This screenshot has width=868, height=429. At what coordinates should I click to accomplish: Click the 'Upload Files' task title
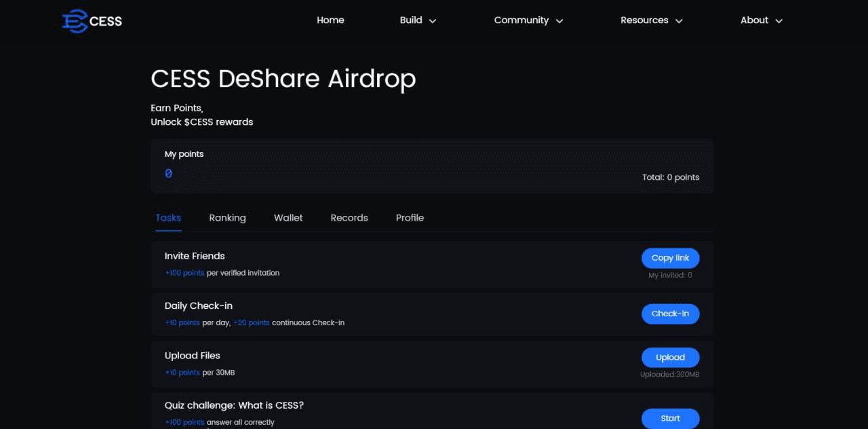tap(193, 356)
